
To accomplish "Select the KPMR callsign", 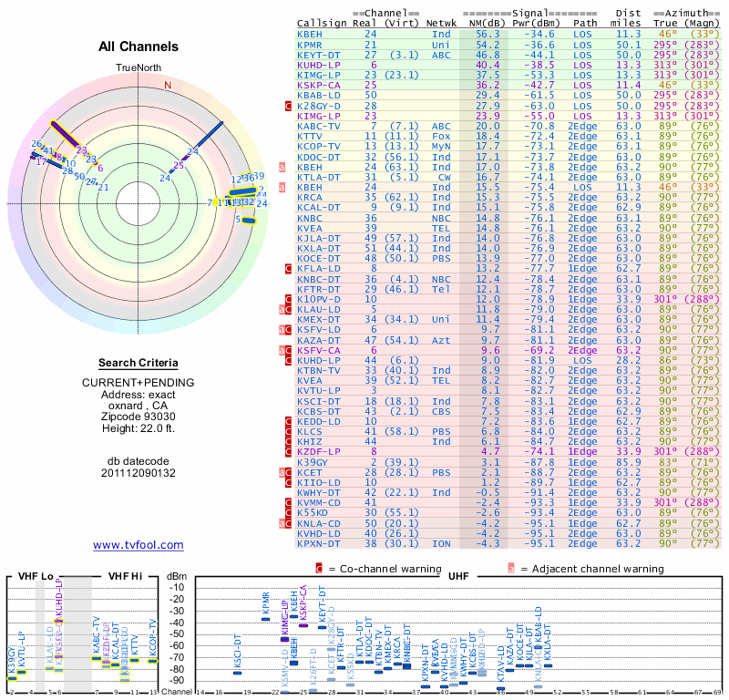I will click(x=310, y=45).
